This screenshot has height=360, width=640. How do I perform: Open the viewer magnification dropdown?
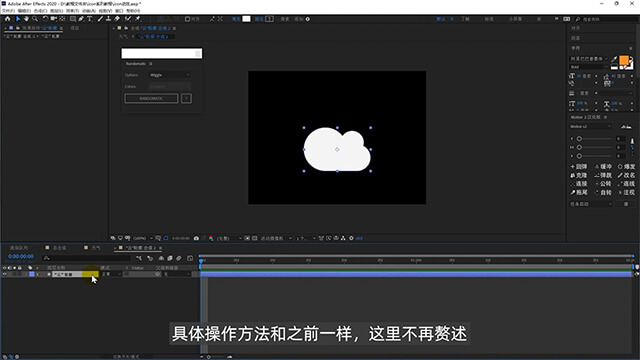(142, 238)
